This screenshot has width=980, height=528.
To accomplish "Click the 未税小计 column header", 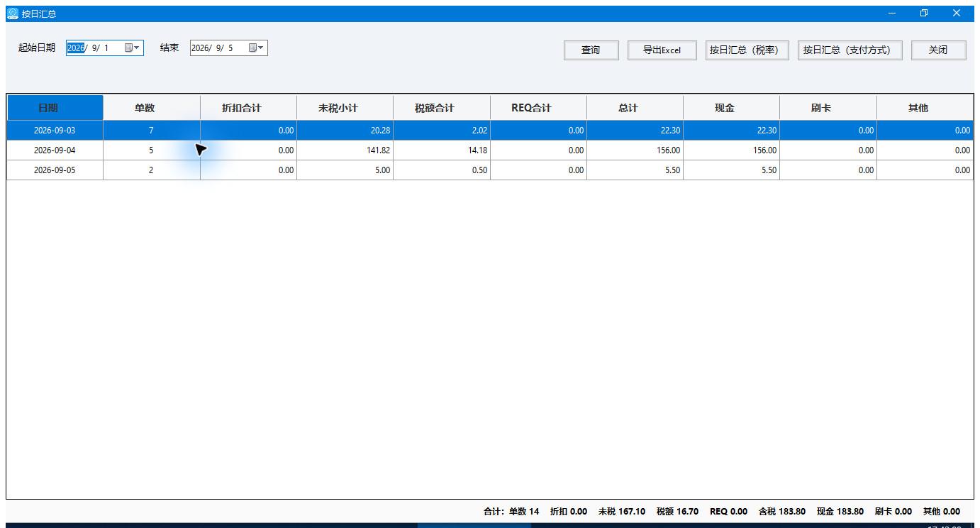I will coord(345,108).
